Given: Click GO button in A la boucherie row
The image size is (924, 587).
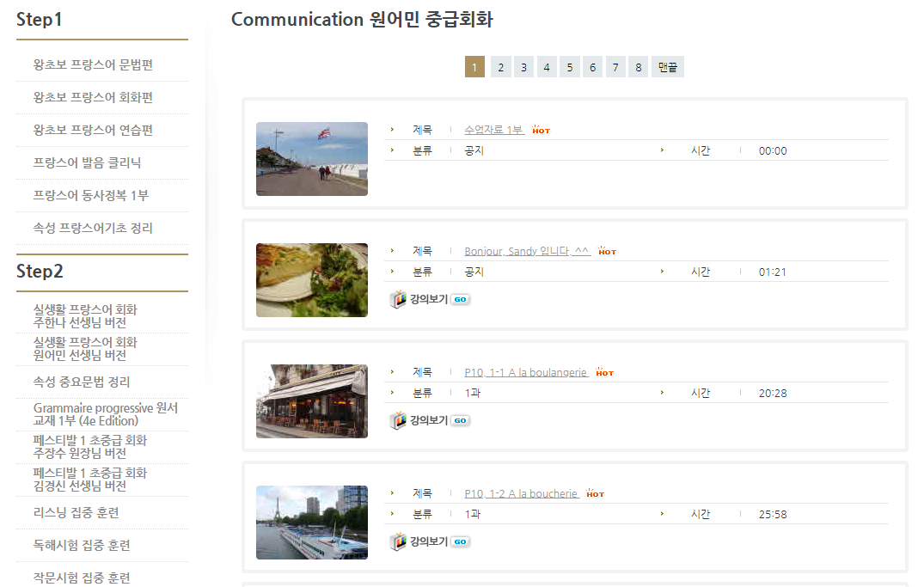Looking at the screenshot, I should pos(460,541).
